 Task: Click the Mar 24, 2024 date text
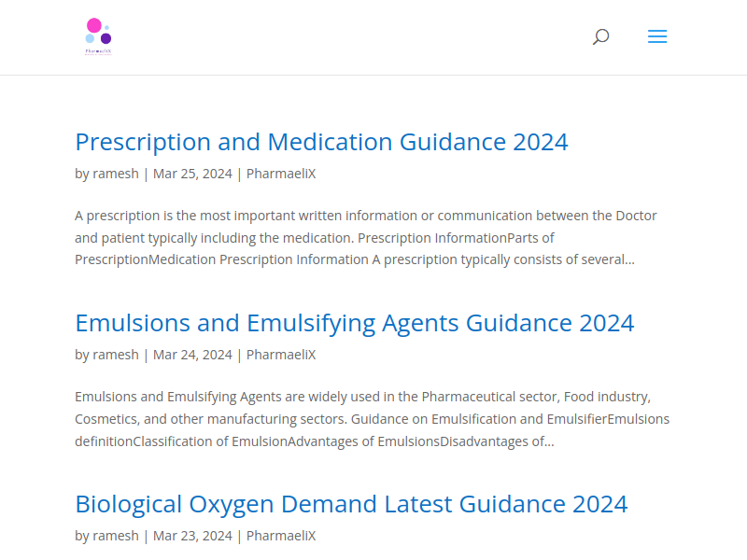192,355
